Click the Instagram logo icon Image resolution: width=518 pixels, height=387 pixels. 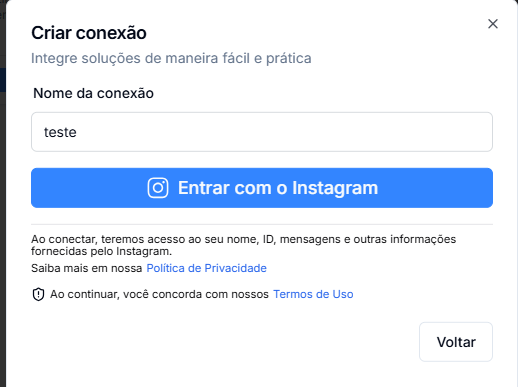[x=158, y=188]
